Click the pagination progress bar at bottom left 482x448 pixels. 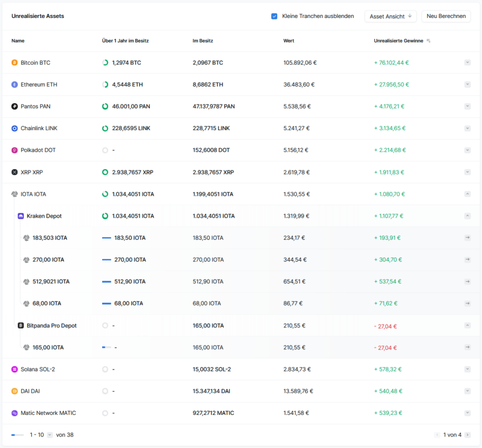point(18,435)
